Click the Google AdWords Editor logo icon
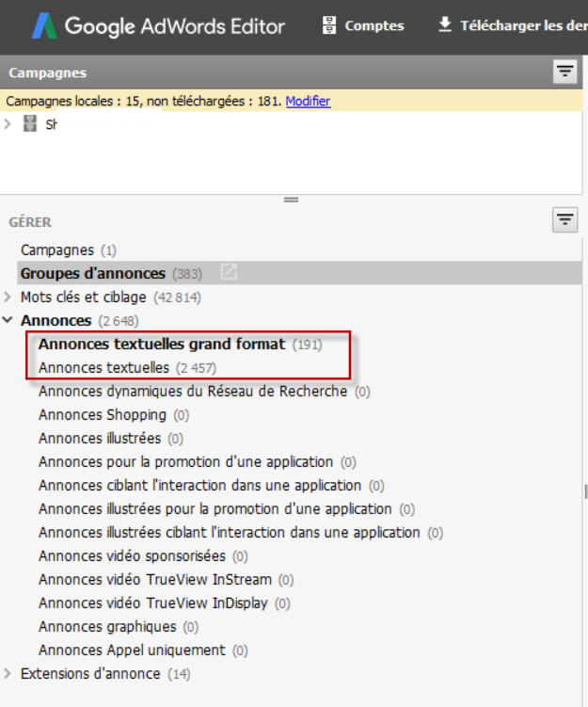 (44, 25)
